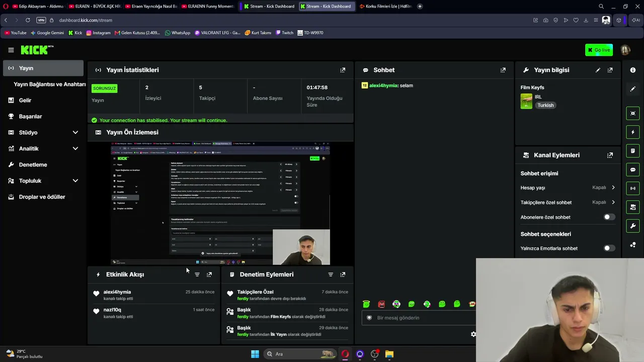This screenshot has width=644, height=362.
Task: Click the taskbar Ara search box
Action: (x=300, y=354)
